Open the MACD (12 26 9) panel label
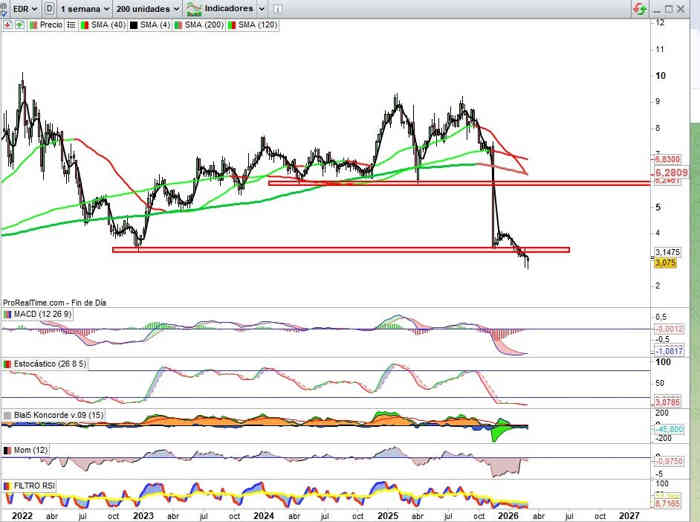The width and height of the screenshot is (700, 522). pyautogui.click(x=40, y=316)
